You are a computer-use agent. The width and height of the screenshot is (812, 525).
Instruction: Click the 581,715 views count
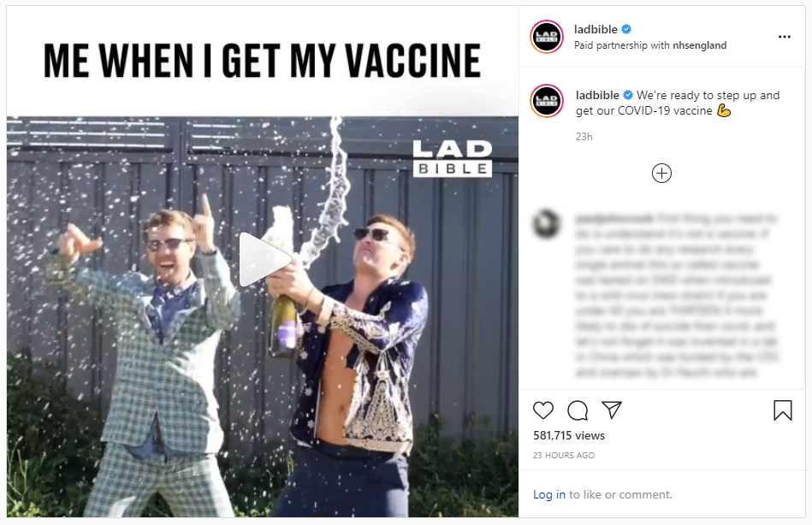569,435
